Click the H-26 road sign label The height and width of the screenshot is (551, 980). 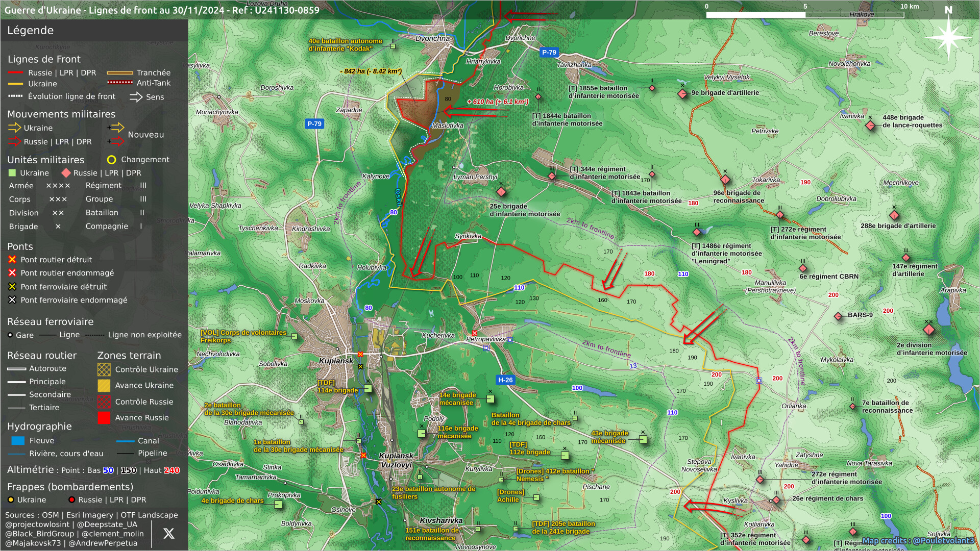tap(505, 380)
